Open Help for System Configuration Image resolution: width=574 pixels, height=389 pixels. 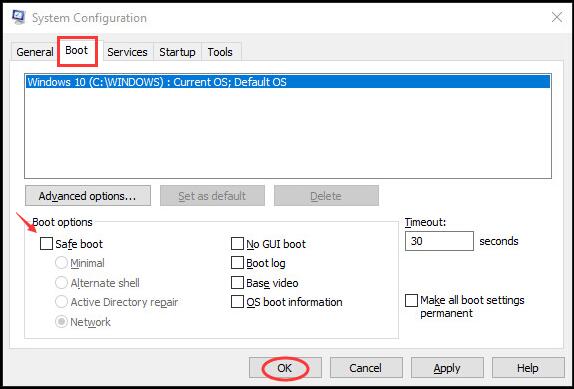(528, 368)
